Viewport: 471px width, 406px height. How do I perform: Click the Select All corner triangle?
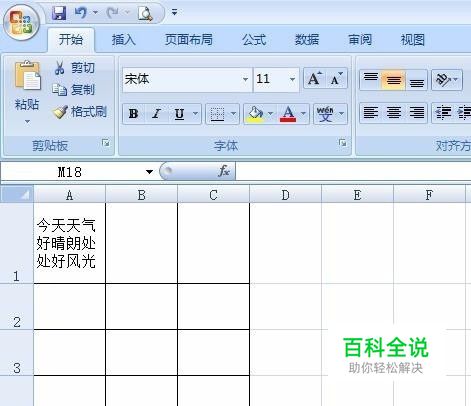pyautogui.click(x=17, y=194)
